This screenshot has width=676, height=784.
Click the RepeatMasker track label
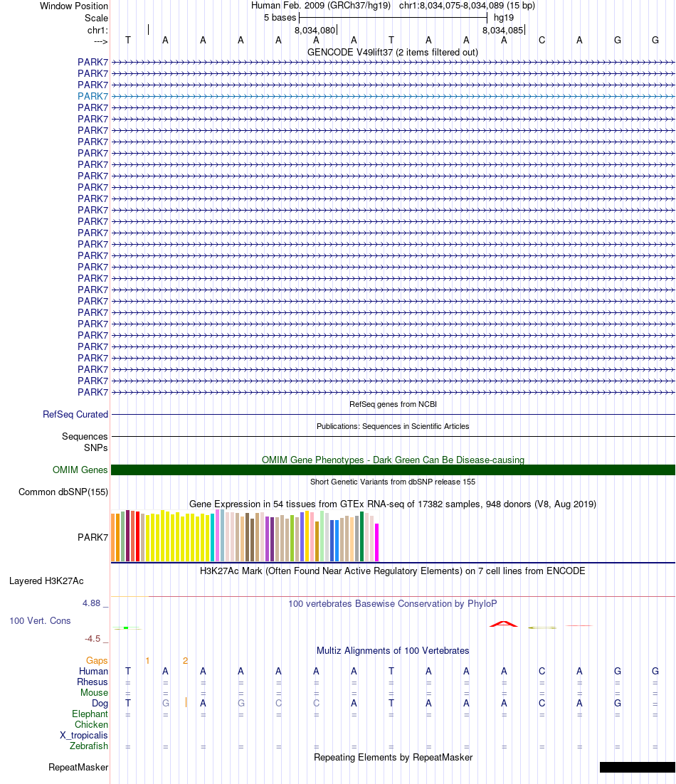pos(78,767)
